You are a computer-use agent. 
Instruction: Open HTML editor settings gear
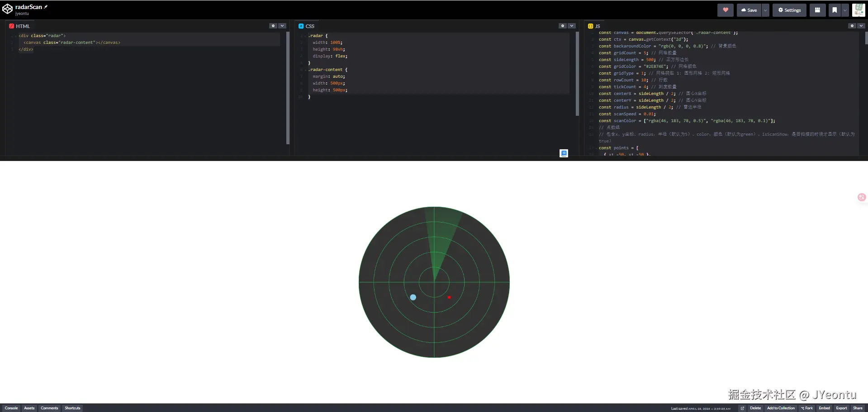[x=273, y=26]
